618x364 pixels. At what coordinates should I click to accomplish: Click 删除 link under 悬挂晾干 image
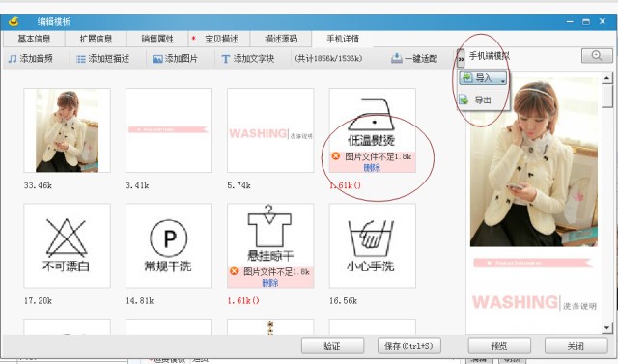pos(270,283)
